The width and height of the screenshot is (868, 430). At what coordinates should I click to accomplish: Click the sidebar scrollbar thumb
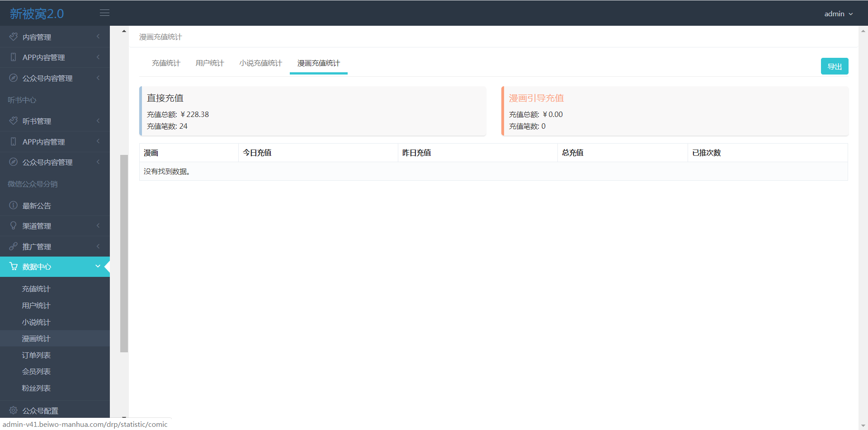(124, 253)
